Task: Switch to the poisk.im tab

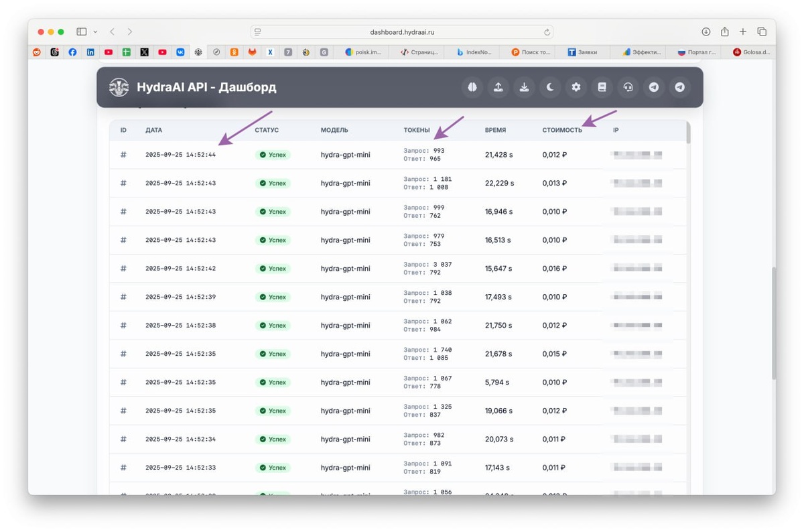Action: (x=364, y=52)
